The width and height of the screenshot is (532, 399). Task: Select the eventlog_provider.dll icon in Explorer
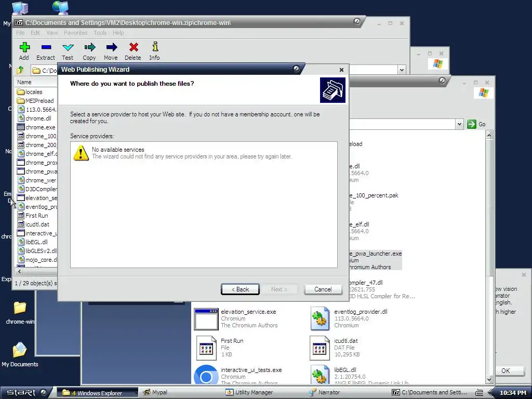coord(320,318)
